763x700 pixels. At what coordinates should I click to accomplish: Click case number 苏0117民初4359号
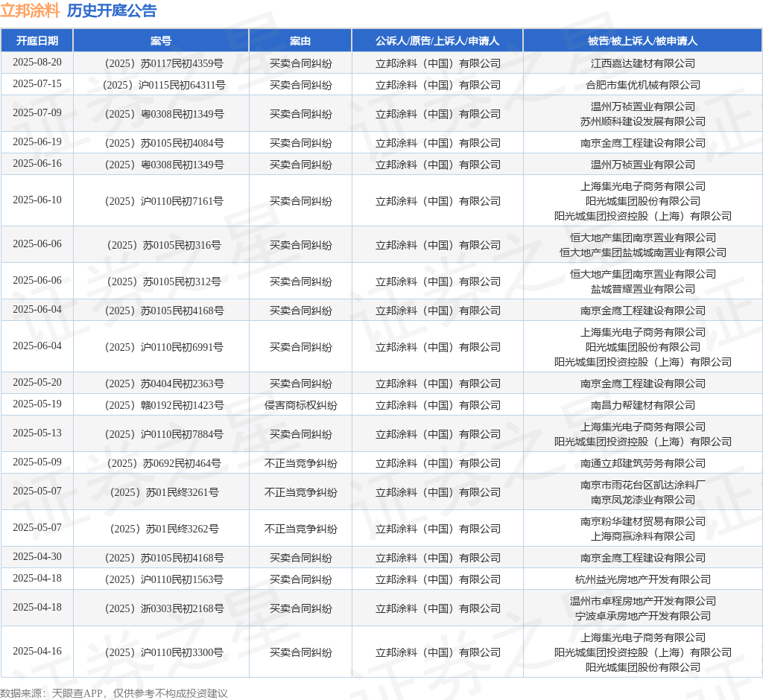(x=164, y=64)
